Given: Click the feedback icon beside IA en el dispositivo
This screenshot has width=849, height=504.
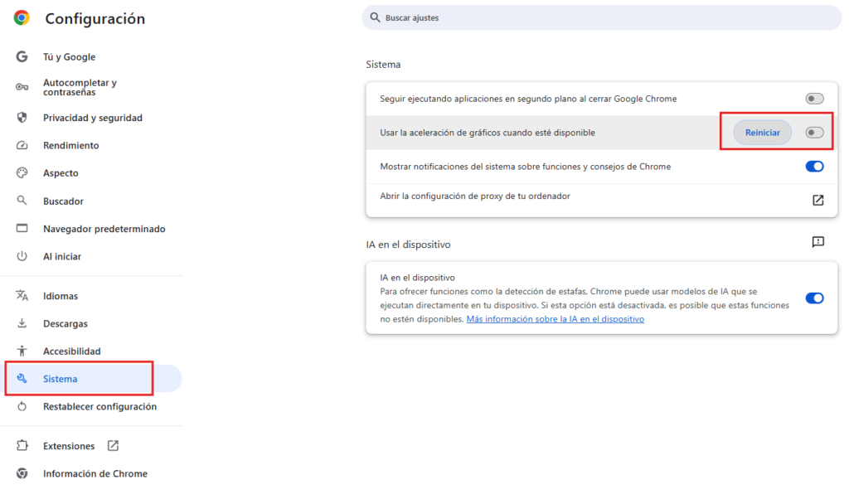Looking at the screenshot, I should coord(818,241).
